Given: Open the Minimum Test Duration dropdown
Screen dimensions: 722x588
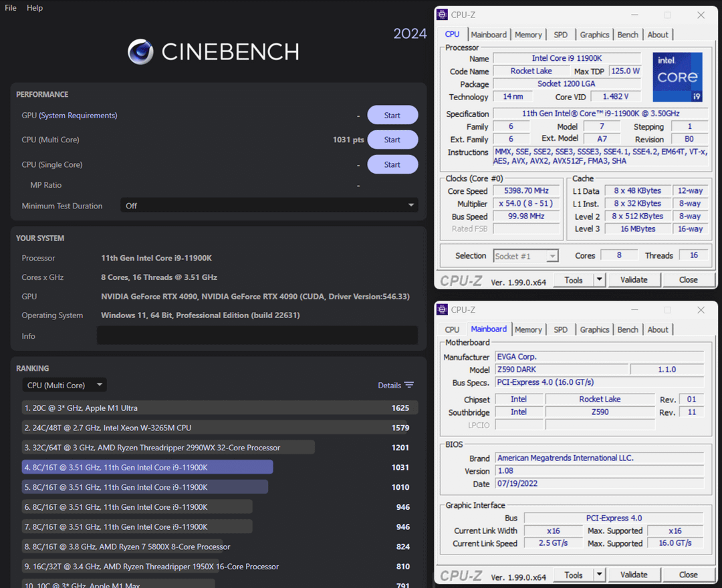Looking at the screenshot, I should [x=269, y=206].
